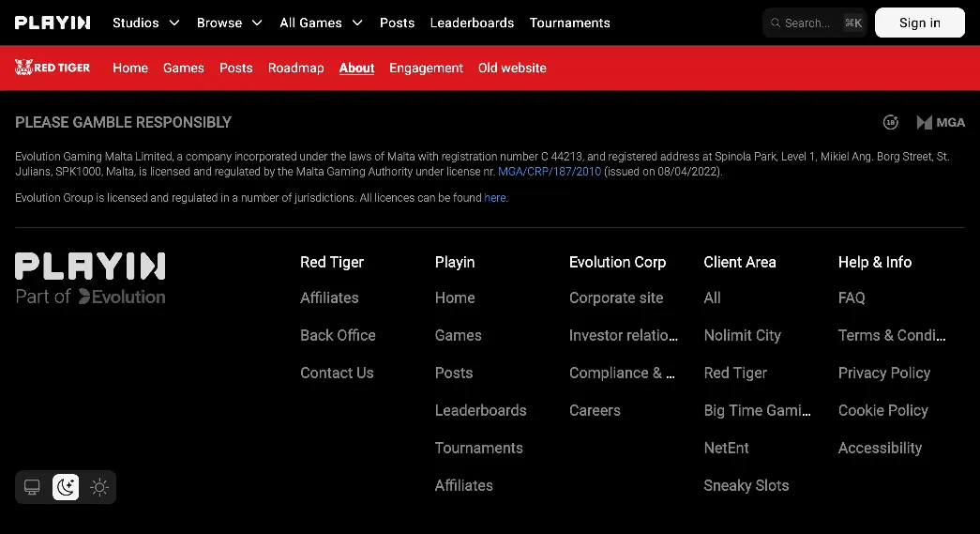This screenshot has height=534, width=980.
Task: Open Red Tiger Posts tab
Action: [x=235, y=68]
